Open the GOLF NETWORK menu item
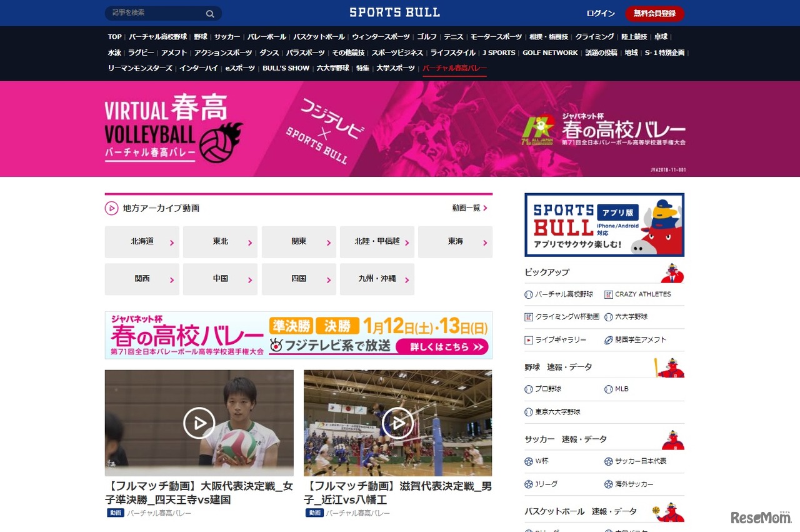 coord(550,53)
